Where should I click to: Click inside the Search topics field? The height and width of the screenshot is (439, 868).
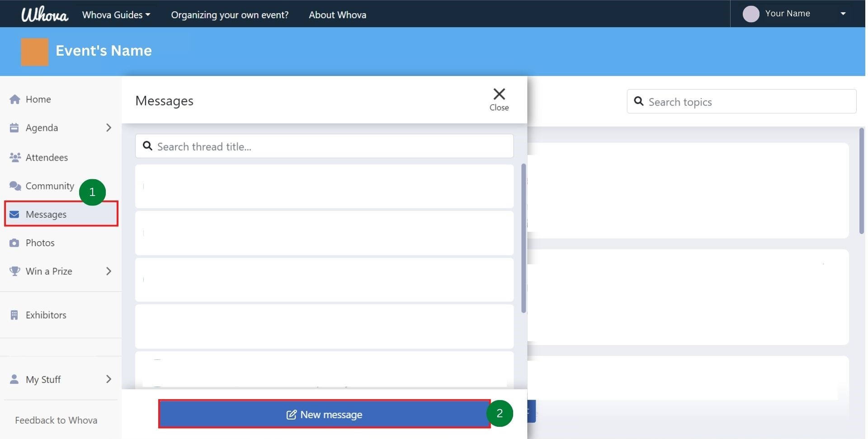point(741,101)
